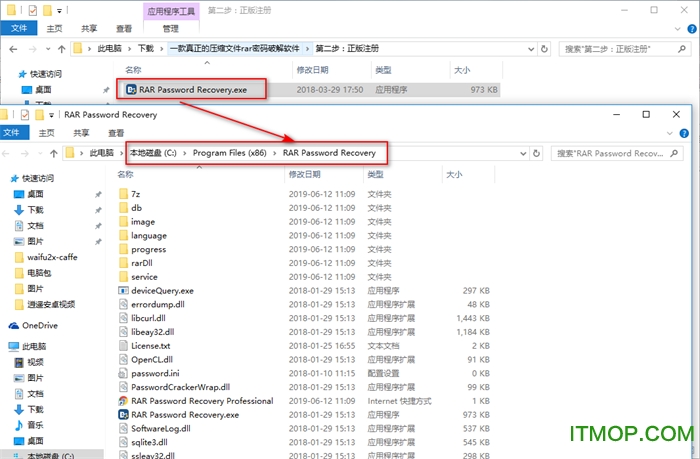Viewport: 700px width, 459px height.
Task: Search box in RAR Password Recovery window
Action: point(617,154)
